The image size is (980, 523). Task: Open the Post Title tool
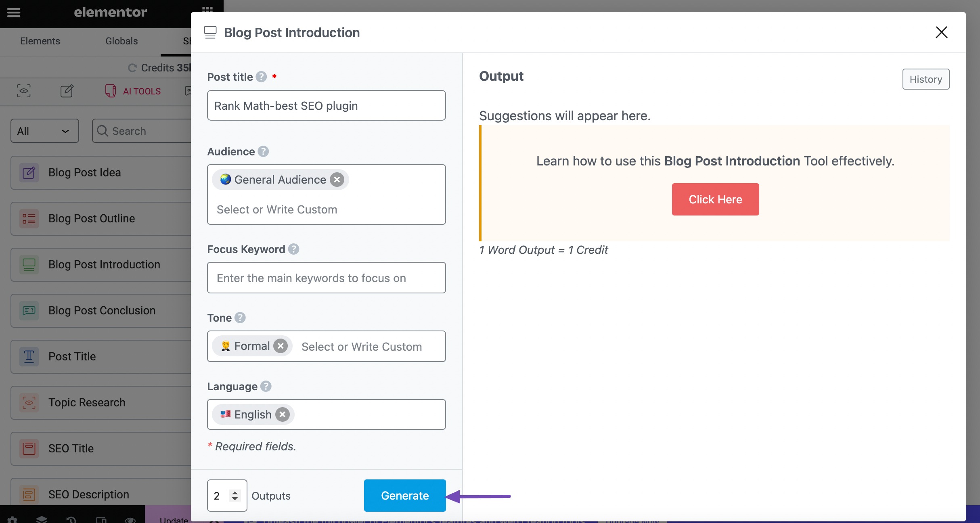(x=101, y=357)
